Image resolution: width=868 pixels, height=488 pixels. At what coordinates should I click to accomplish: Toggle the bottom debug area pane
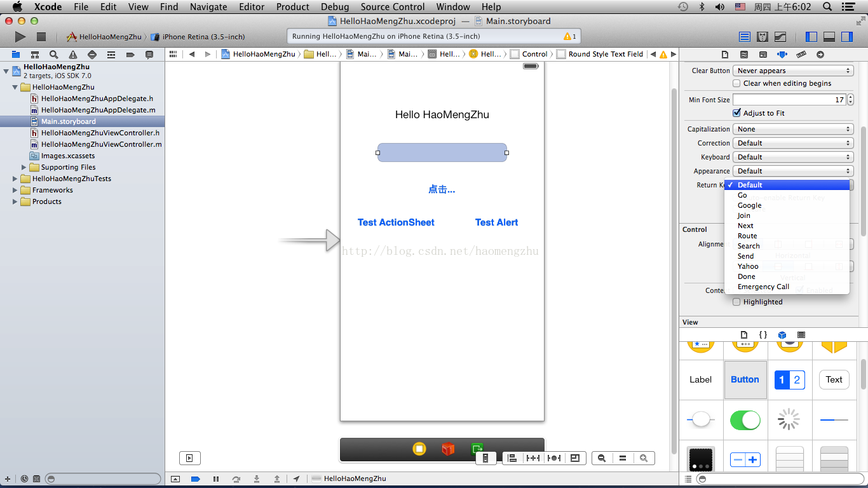click(829, 37)
